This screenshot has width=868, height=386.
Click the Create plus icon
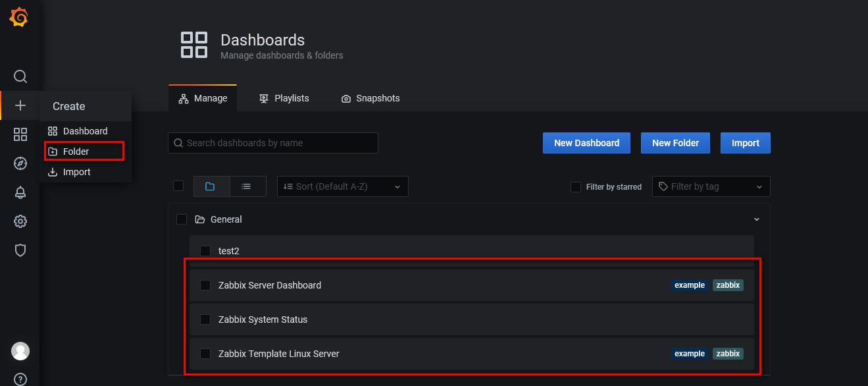[x=20, y=105]
